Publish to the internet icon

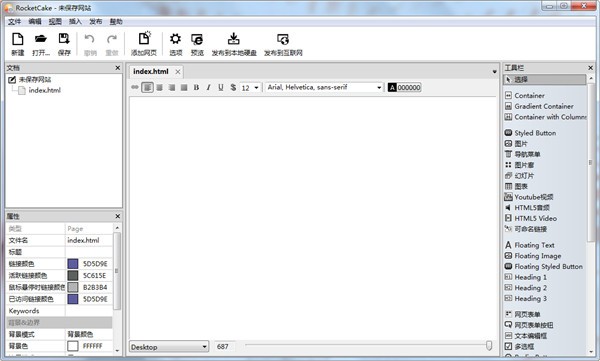283,44
